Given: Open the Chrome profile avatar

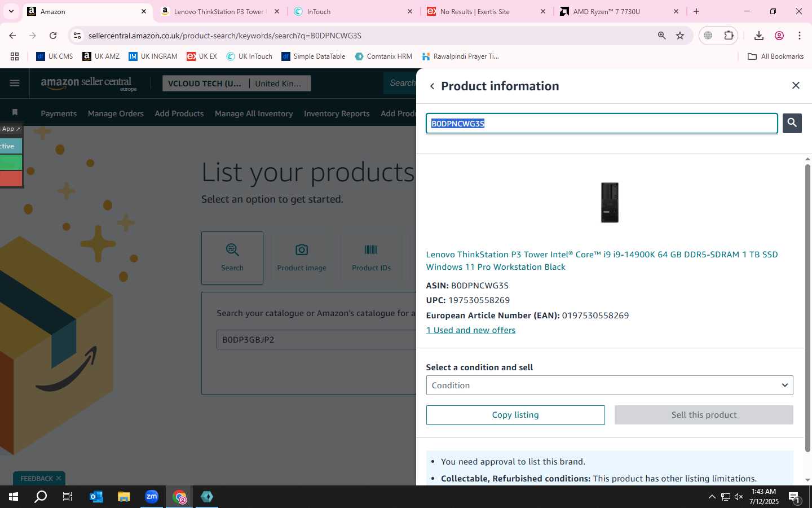Looking at the screenshot, I should click(779, 36).
